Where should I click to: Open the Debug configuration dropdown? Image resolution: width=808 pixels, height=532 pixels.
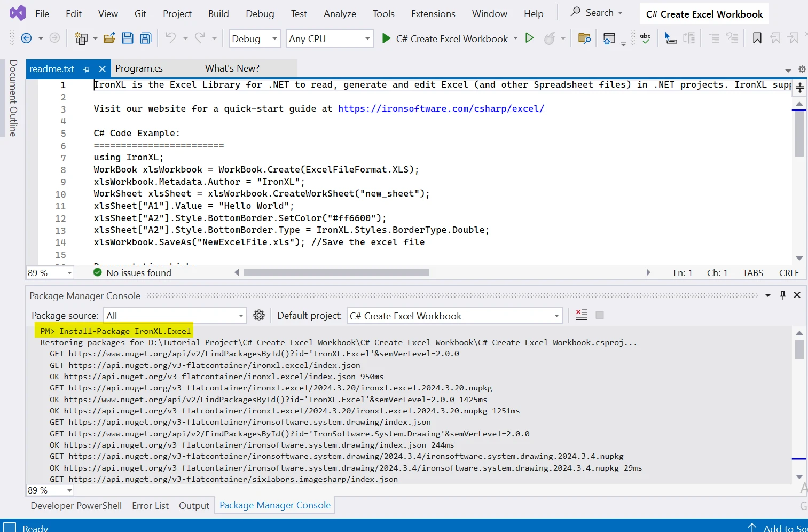pyautogui.click(x=254, y=38)
